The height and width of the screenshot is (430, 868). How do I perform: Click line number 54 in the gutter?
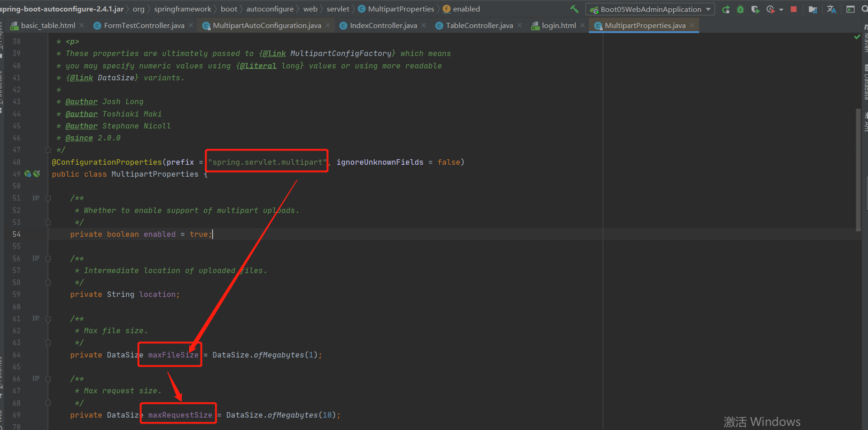tap(16, 234)
